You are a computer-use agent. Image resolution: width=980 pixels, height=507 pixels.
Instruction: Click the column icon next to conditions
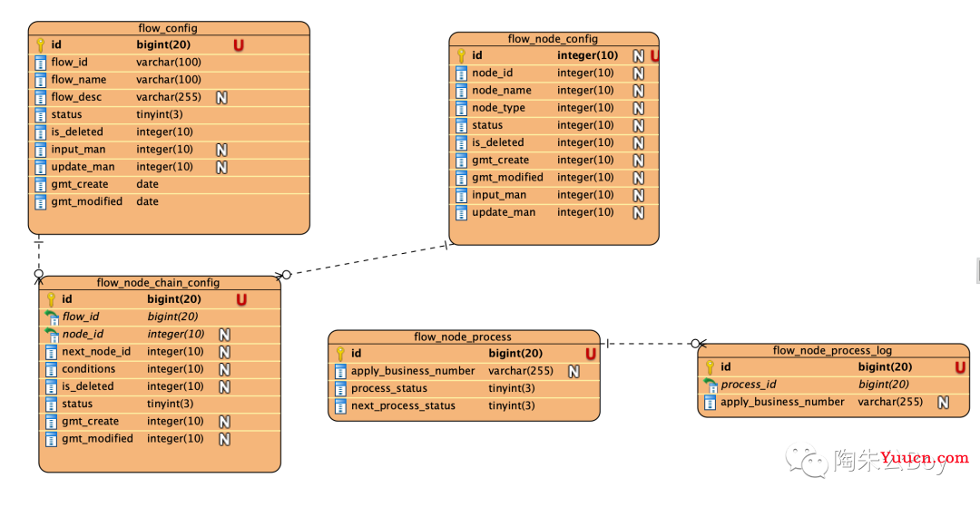pos(51,370)
